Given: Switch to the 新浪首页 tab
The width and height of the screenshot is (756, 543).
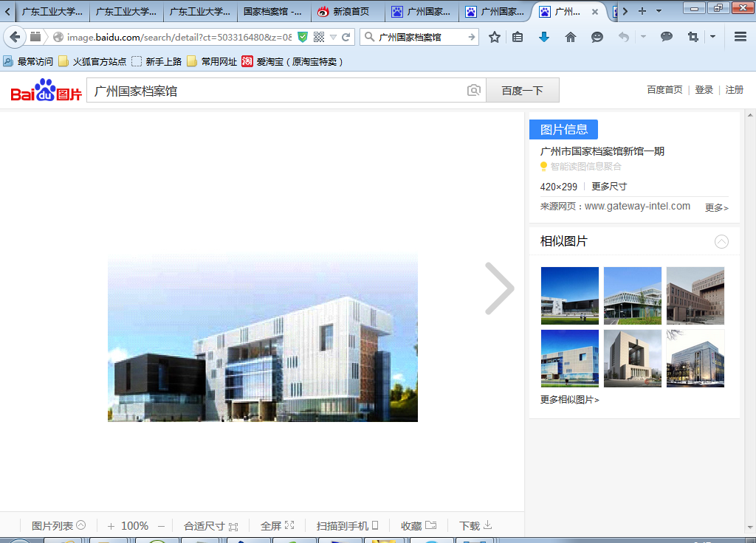Looking at the screenshot, I should pos(347,12).
